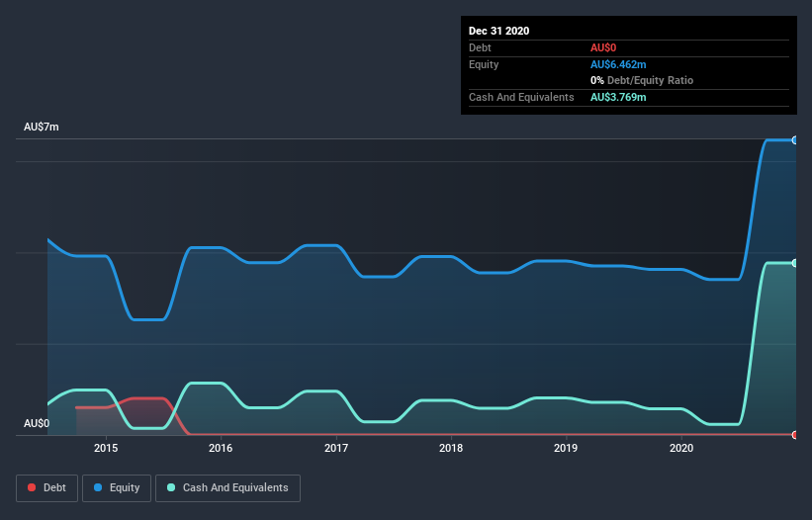
Task: Click the Debt label in tooltip
Action: click(480, 47)
